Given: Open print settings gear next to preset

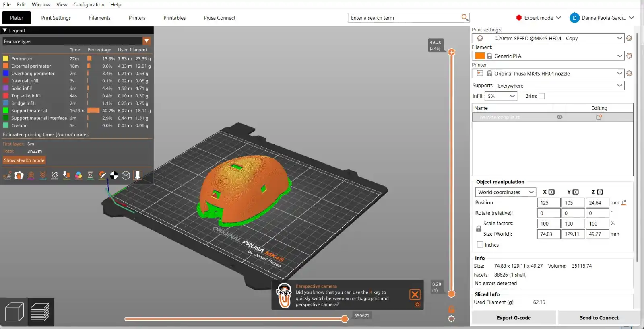Looking at the screenshot, I should click(x=629, y=38).
